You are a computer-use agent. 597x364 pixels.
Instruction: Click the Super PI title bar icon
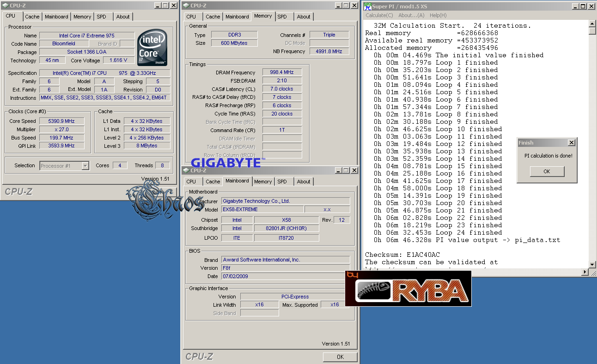pos(367,6)
